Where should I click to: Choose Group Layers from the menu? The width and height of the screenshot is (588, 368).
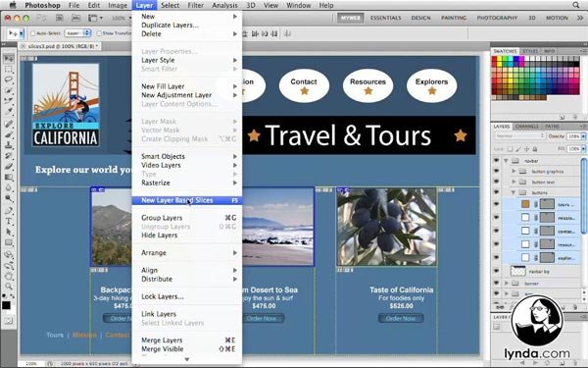[187, 218]
